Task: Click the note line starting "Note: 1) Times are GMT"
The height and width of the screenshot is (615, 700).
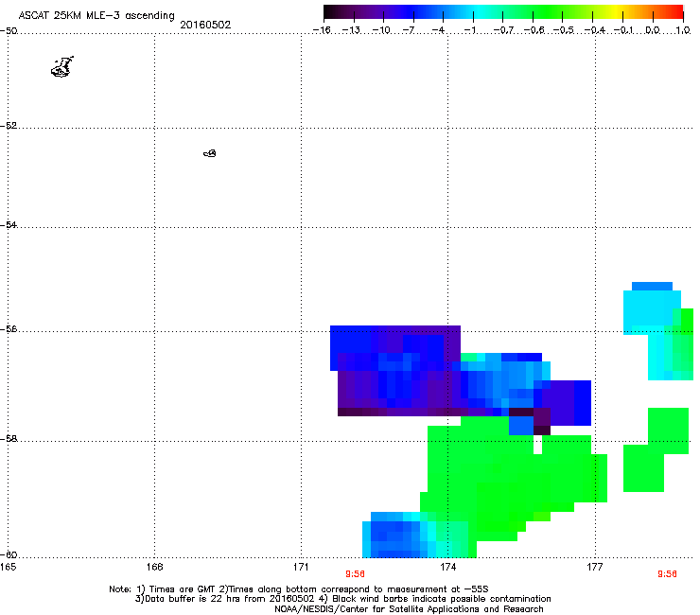Action: click(x=299, y=589)
